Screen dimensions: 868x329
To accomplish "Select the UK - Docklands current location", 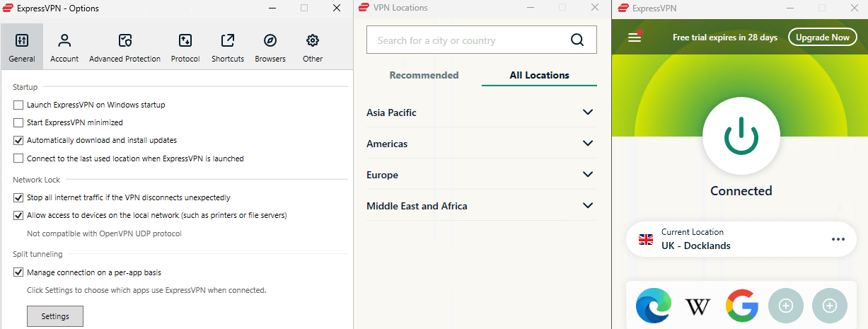I will pos(740,239).
